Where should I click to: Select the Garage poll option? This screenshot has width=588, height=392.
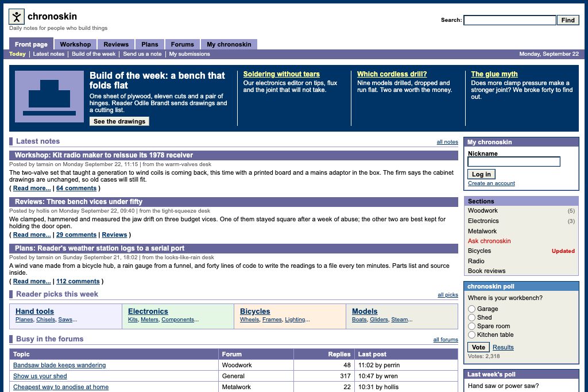click(x=472, y=309)
